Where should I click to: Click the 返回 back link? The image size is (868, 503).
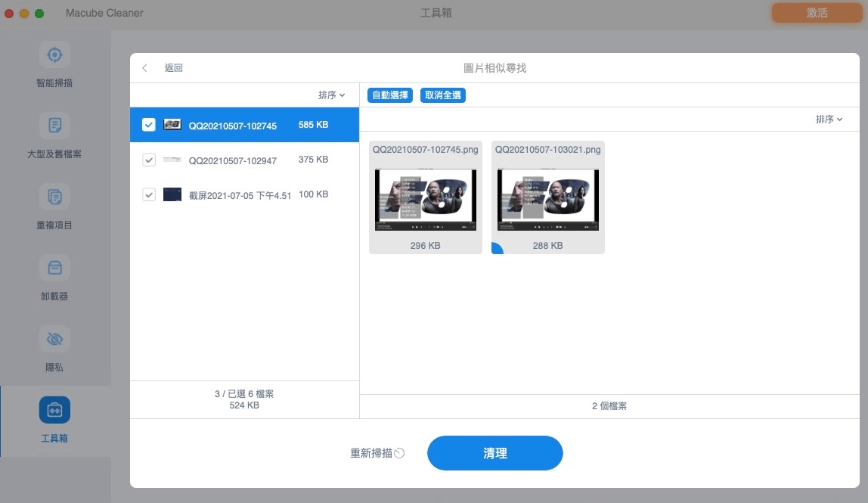pos(173,67)
